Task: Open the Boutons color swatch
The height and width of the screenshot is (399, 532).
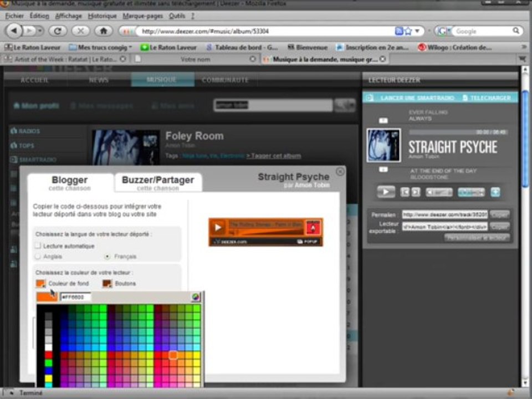Action: pyautogui.click(x=107, y=283)
